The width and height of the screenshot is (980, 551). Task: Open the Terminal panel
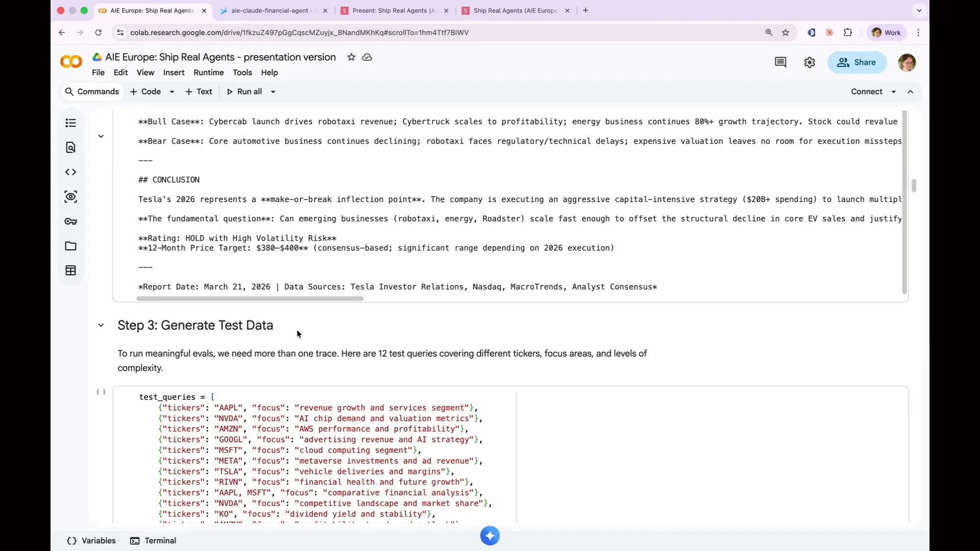pos(153,541)
